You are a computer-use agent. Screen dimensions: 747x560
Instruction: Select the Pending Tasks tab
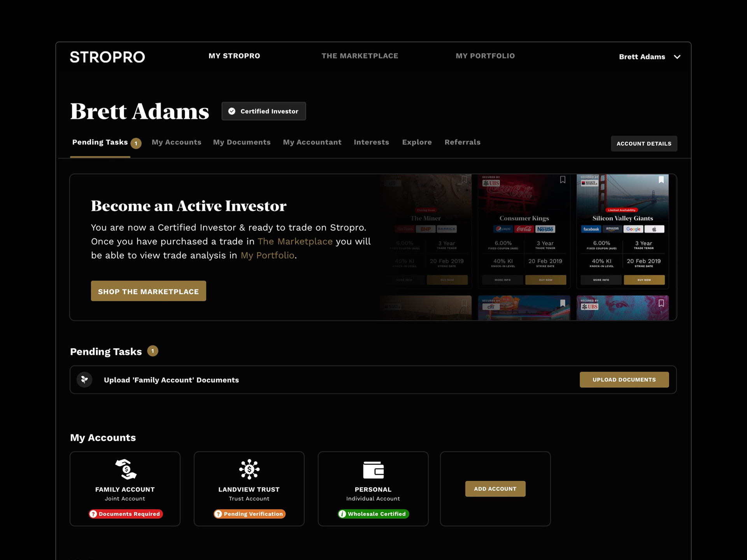click(x=100, y=142)
